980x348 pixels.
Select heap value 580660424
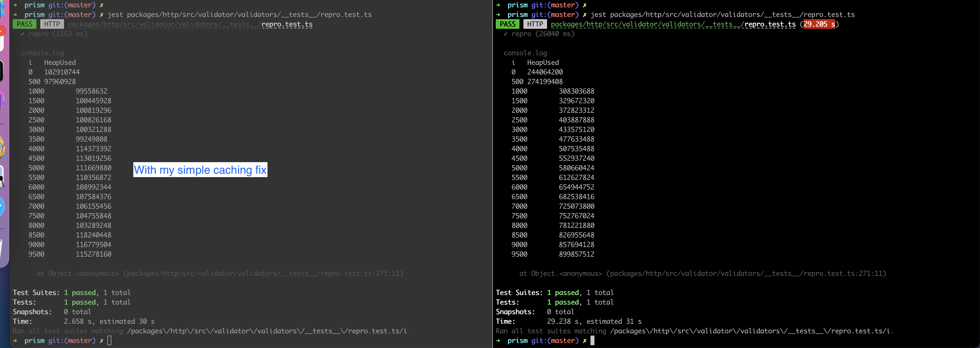tap(576, 168)
